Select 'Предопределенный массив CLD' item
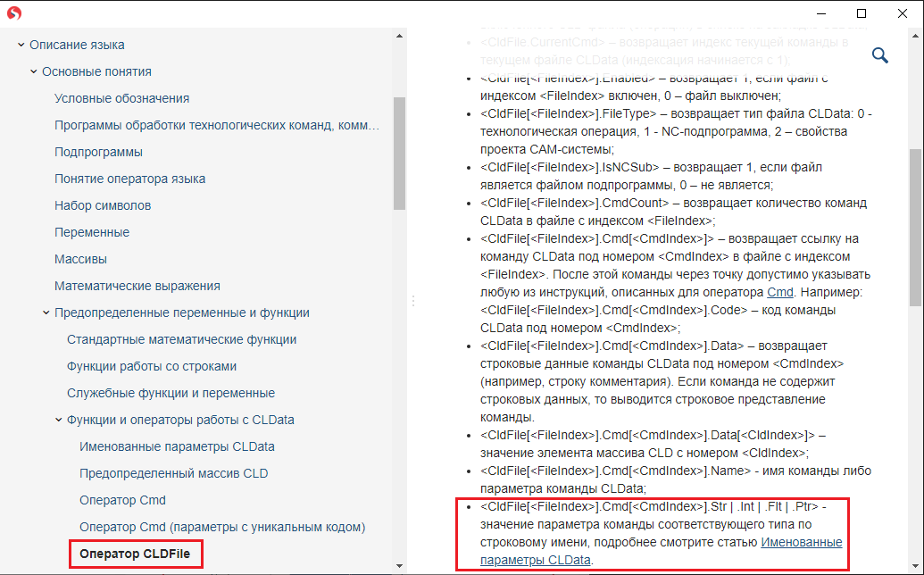 click(173, 473)
